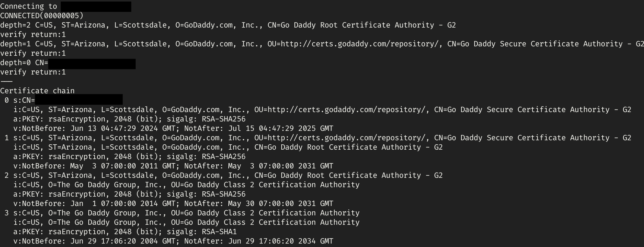Screen dimensions: 644x247
Task: Click "OU=Go Daddy Class 2 Certification Authority" in certificate 2's issuer line
Action: point(265,185)
